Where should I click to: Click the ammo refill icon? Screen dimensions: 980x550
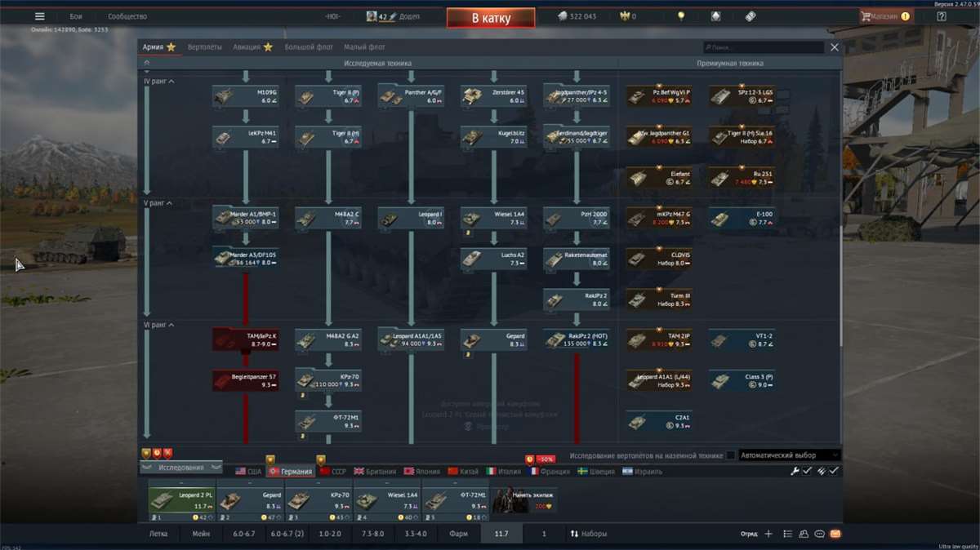click(821, 471)
